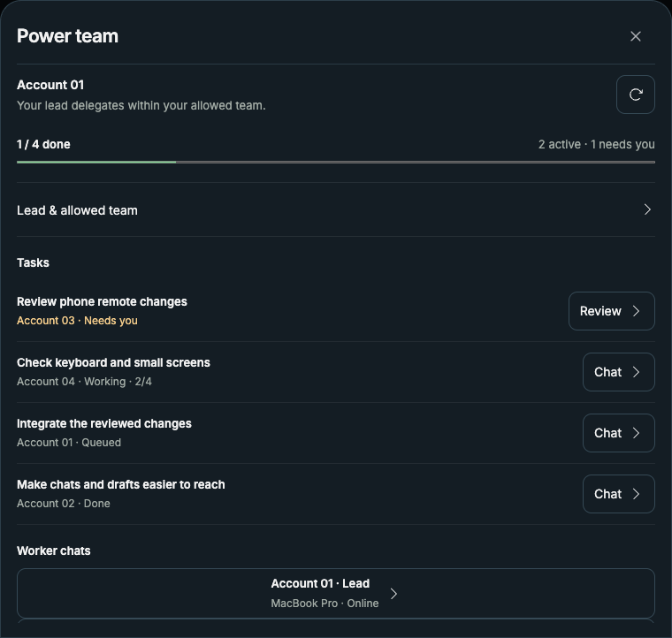Viewport: 672px width, 638px height.
Task: Expand the Lead & allowed team row
Action: (336, 209)
